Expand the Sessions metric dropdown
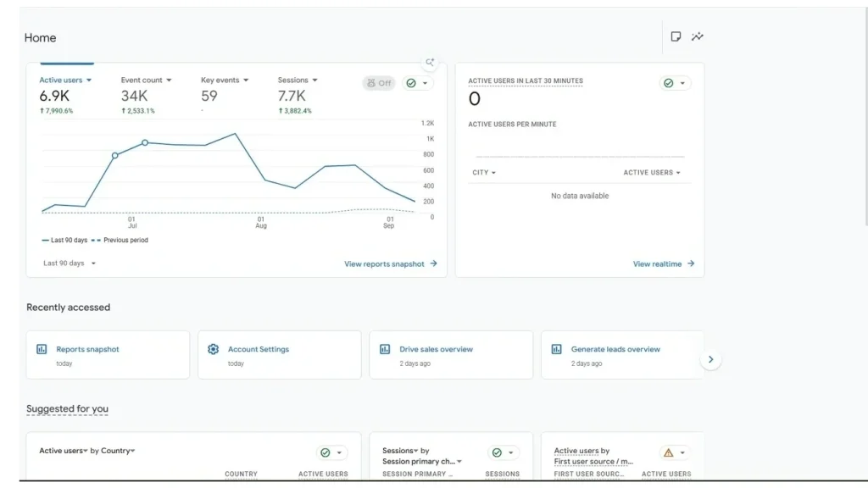Viewport: 868px width, 488px height. [298, 80]
